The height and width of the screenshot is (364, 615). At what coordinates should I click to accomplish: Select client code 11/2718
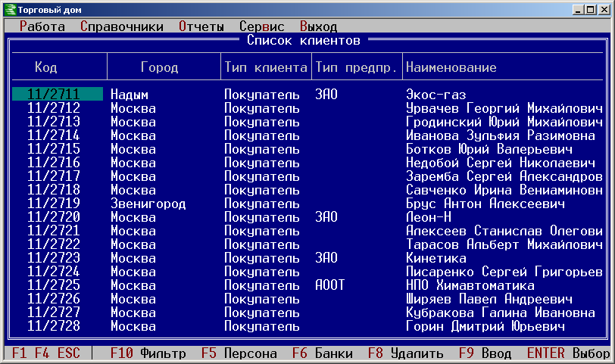tap(54, 190)
